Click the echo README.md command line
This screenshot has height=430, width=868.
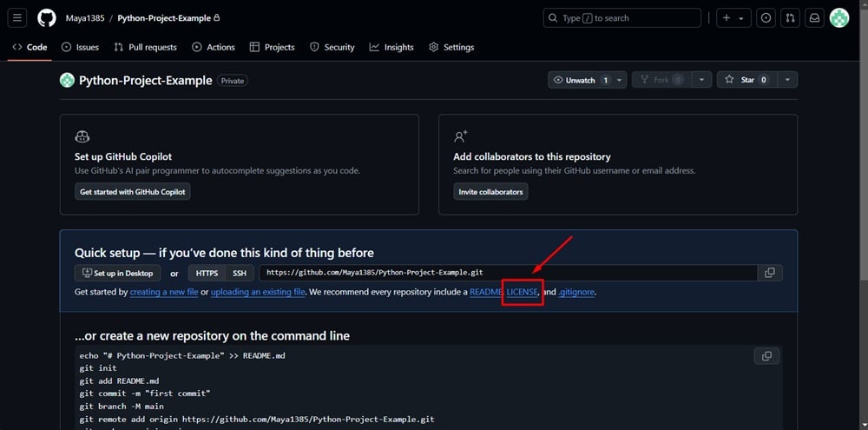click(x=182, y=356)
